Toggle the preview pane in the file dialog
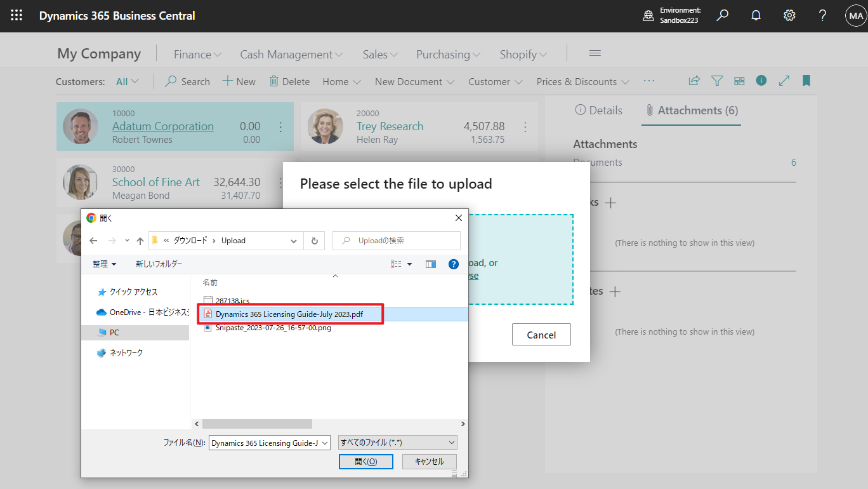 (430, 264)
